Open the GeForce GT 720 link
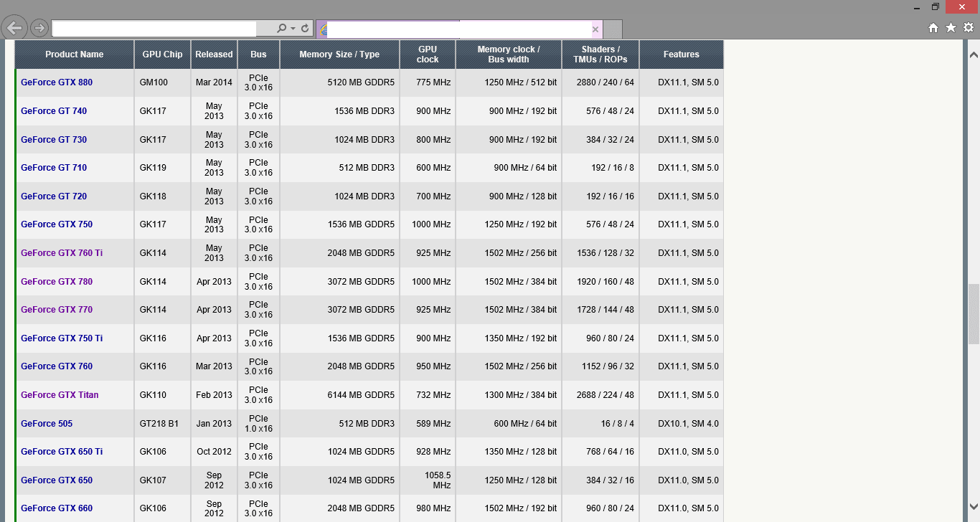The height and width of the screenshot is (522, 980). 54,196
